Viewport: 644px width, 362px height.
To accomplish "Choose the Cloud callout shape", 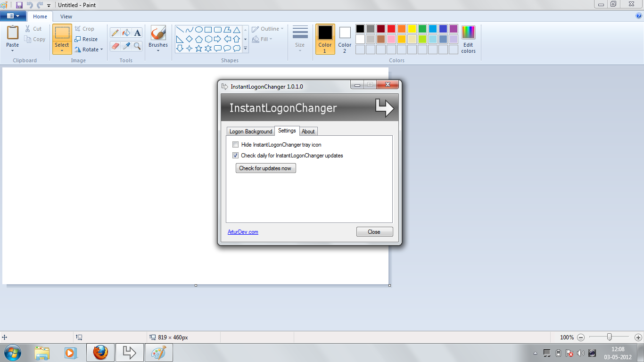I will pos(236,48).
